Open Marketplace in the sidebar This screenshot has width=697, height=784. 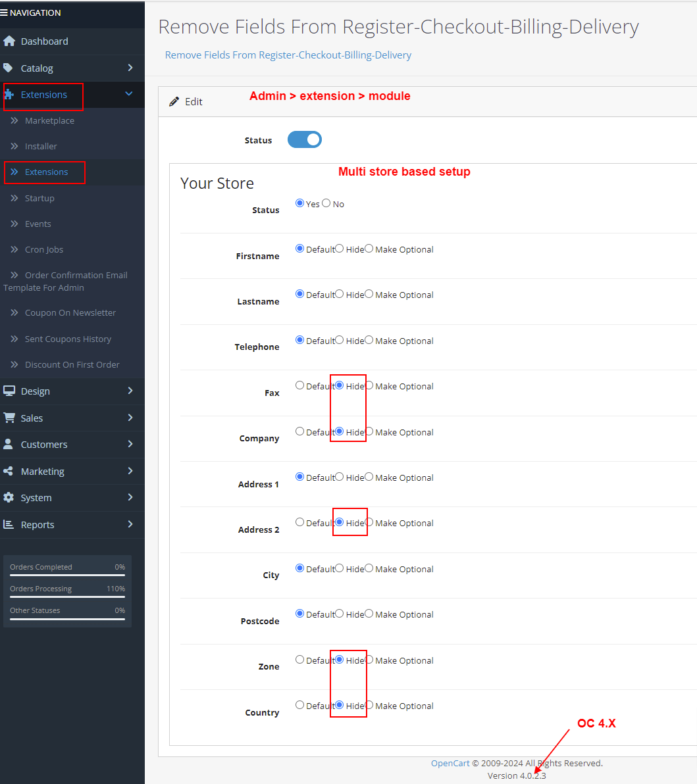tap(49, 120)
